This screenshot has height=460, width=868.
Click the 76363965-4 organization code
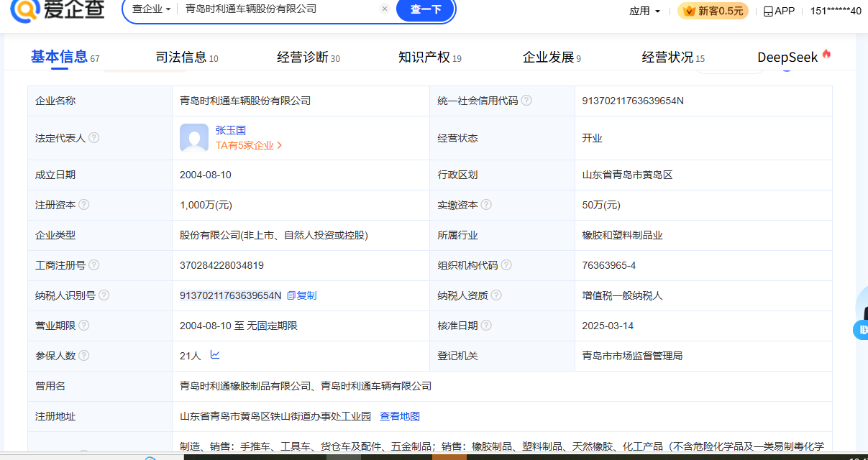coord(609,265)
